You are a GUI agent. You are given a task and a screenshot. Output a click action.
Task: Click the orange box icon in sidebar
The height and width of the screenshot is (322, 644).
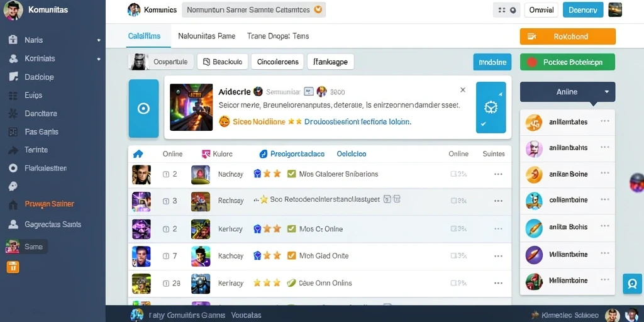pyautogui.click(x=13, y=267)
